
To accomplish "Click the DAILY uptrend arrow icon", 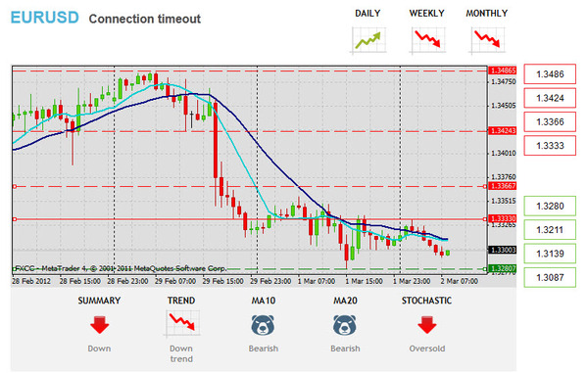I will pyautogui.click(x=368, y=40).
